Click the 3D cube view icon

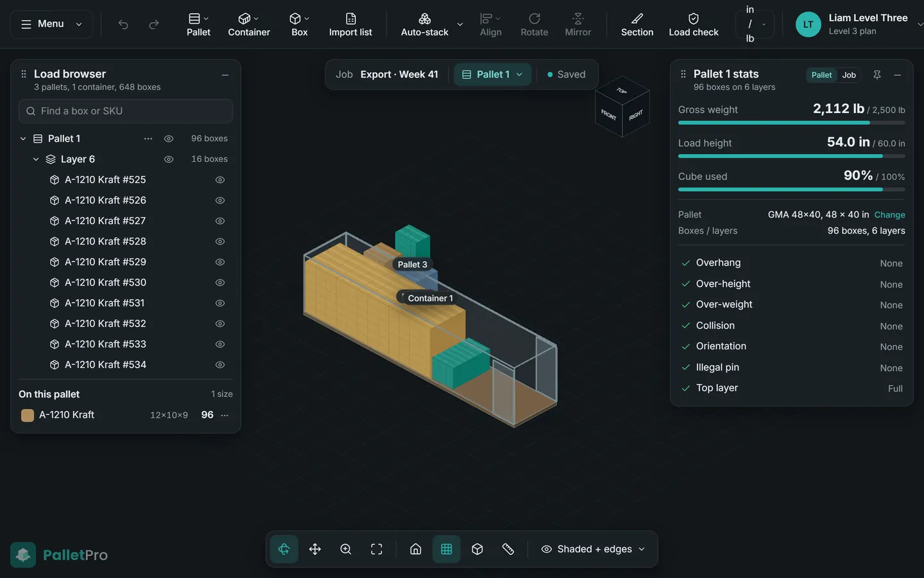(477, 549)
